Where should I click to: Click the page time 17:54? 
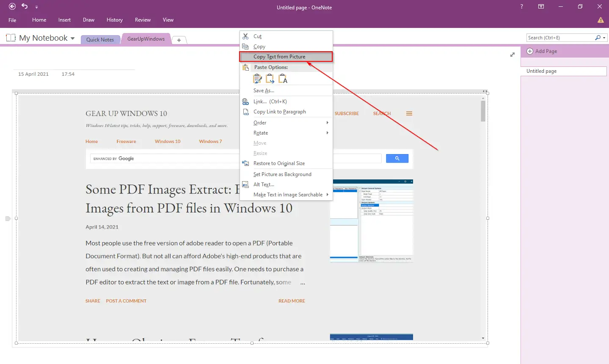pos(68,74)
